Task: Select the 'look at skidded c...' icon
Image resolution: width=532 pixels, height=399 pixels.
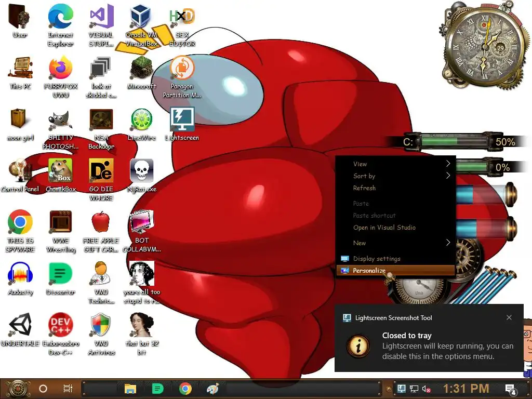Action: (x=101, y=77)
